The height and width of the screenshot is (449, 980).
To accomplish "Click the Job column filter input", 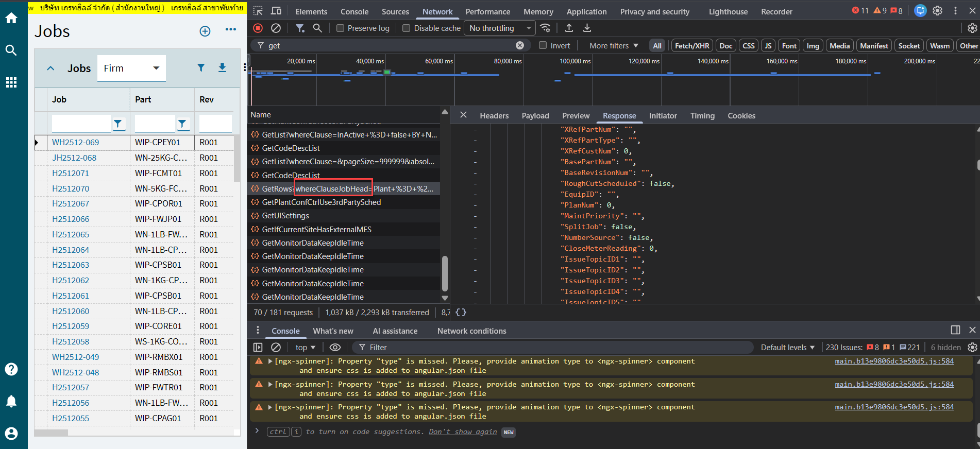I will pyautogui.click(x=81, y=124).
